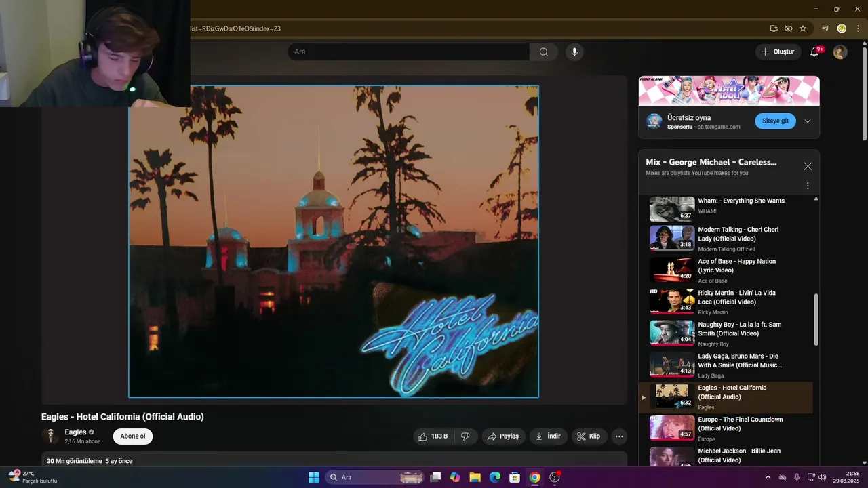Play Michael Jackson - Billie Jean
The height and width of the screenshot is (488, 868).
[x=726, y=457]
